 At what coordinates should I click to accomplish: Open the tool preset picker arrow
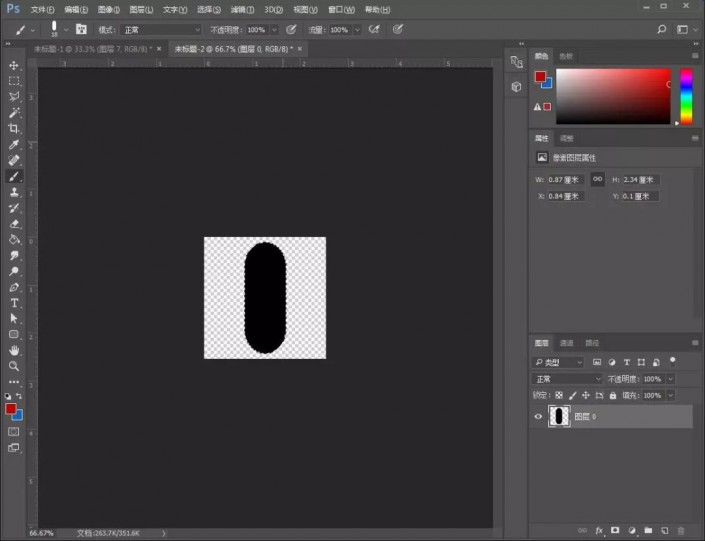click(x=32, y=31)
